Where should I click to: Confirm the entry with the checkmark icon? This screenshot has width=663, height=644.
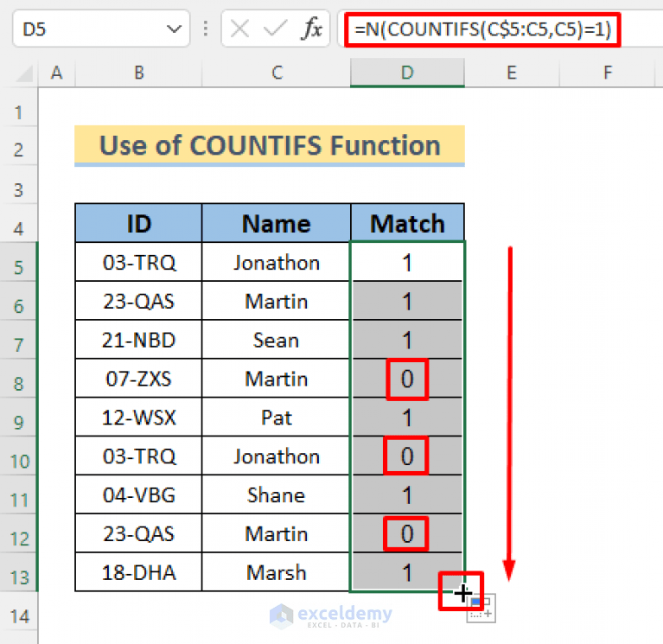(275, 29)
